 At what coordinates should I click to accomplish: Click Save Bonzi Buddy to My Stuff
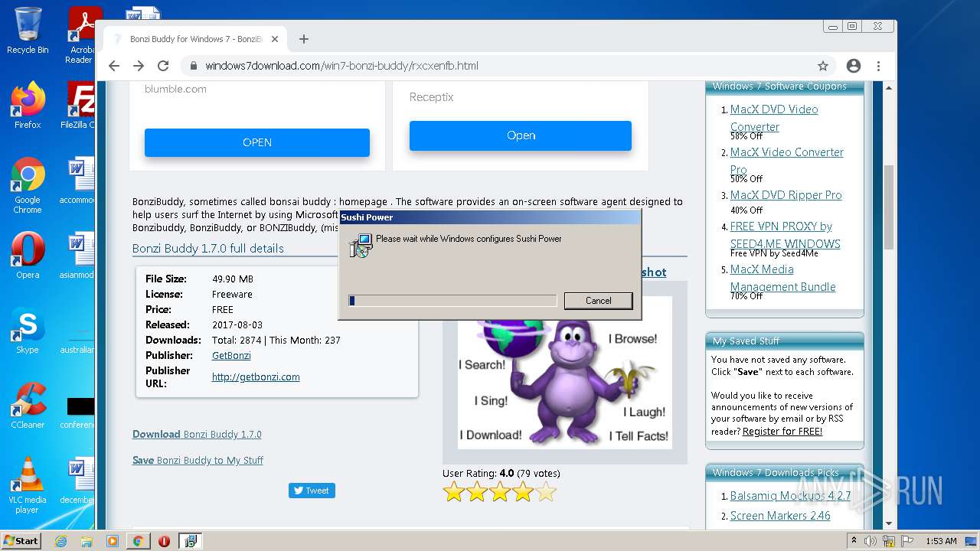tap(198, 460)
